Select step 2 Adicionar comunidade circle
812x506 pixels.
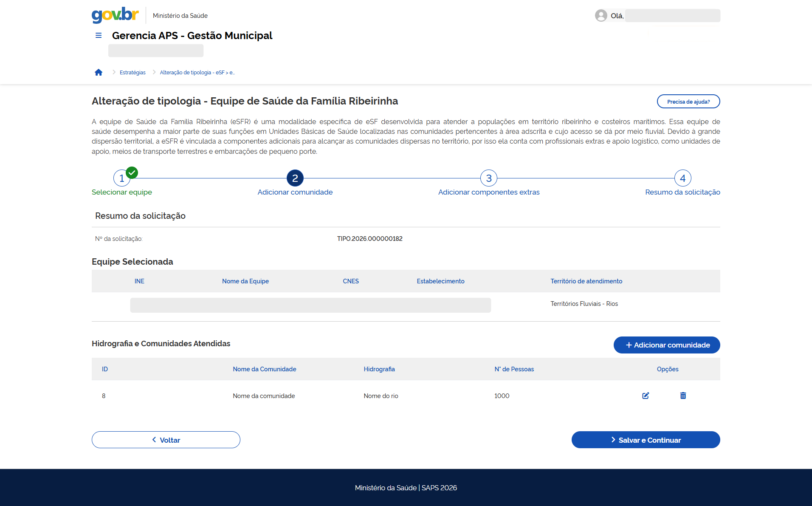pos(295,178)
